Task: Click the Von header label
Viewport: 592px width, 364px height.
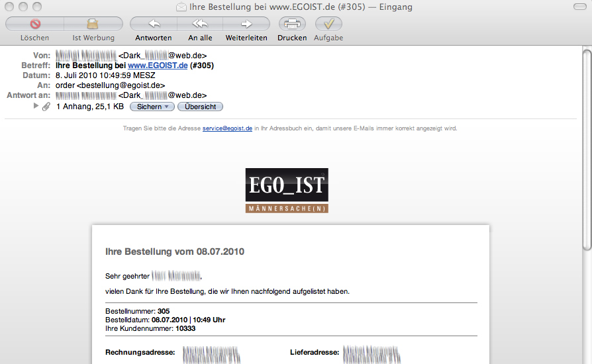Action: [x=42, y=56]
